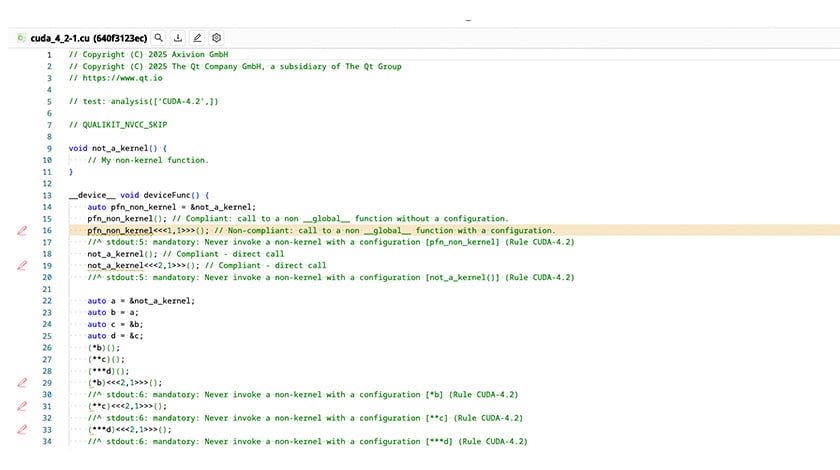Click the cuda_4_2-1.cu file title
The height and width of the screenshot is (470, 840).
tap(88, 38)
